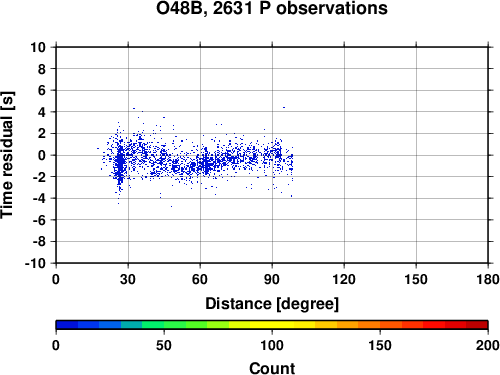The image size is (500, 375).
Task: Click the x-axis tick label '60'
Action: tap(200, 279)
